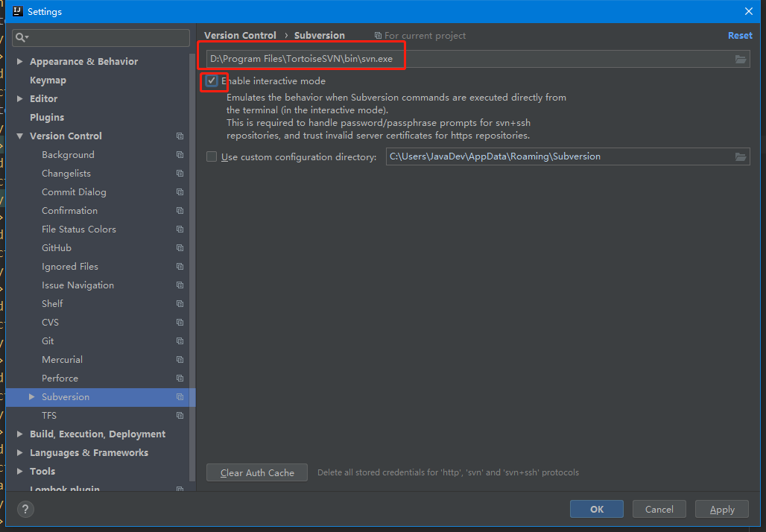Select Confirmation settings
Image resolution: width=766 pixels, height=532 pixels.
(69, 211)
